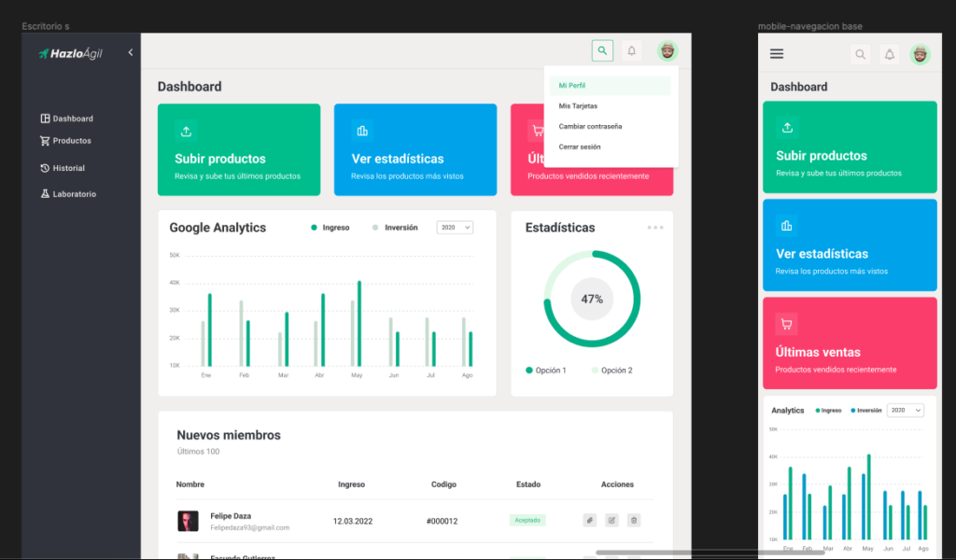
Task: Click delete trash icon for Felipe Daza
Action: 634,520
